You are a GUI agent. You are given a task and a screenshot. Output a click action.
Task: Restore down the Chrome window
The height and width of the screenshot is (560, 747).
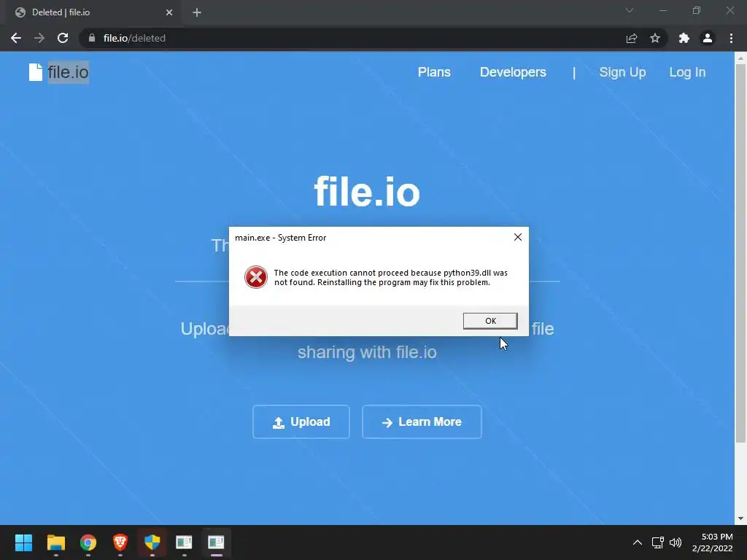[x=697, y=10]
